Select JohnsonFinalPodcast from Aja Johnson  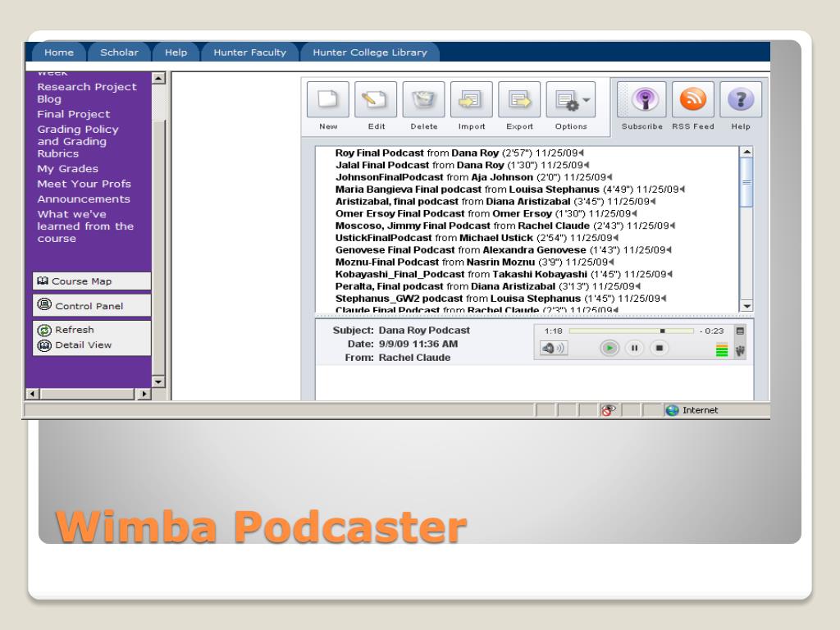tap(473, 177)
